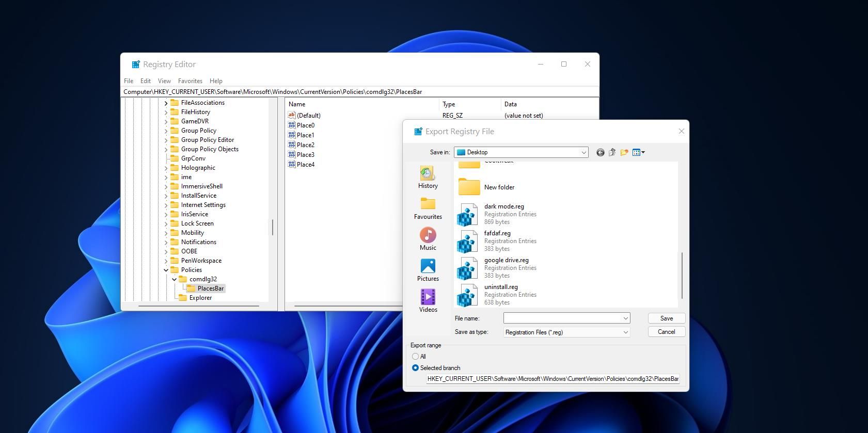Viewport: 868px width, 433px height.
Task: Select the GrpConv tree key
Action: pos(193,158)
